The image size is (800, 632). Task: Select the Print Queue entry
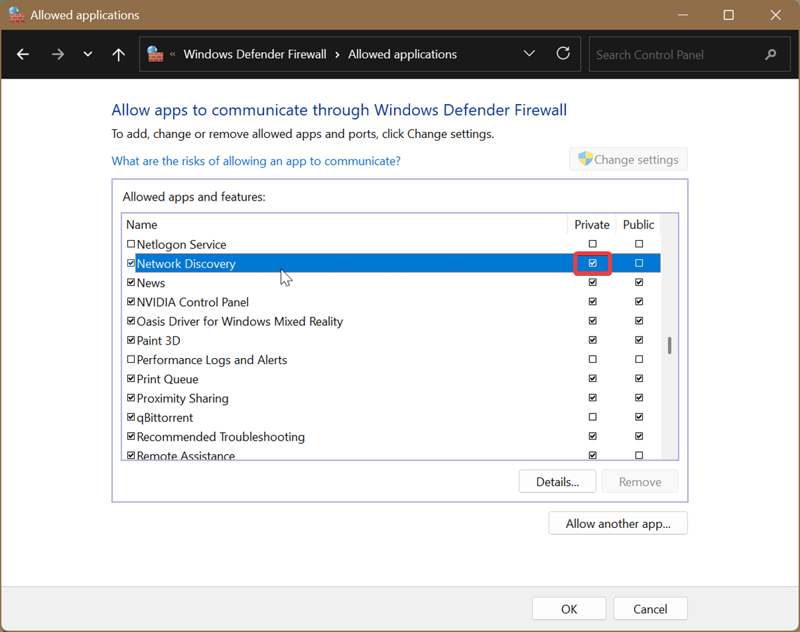point(167,379)
